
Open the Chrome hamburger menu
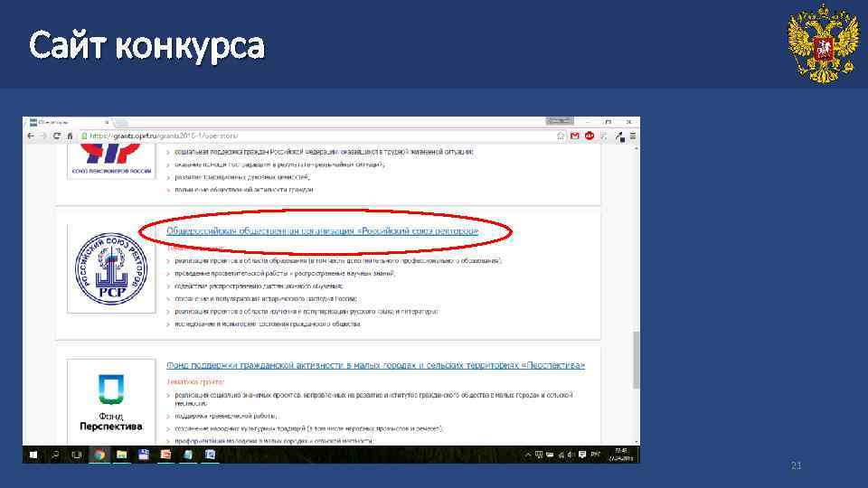632,136
